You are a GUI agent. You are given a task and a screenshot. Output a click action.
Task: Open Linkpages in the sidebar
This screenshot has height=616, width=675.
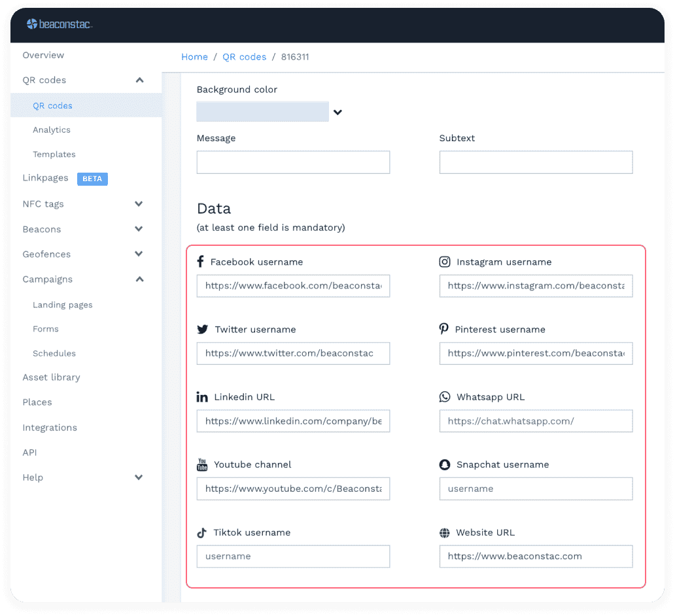pyautogui.click(x=45, y=178)
